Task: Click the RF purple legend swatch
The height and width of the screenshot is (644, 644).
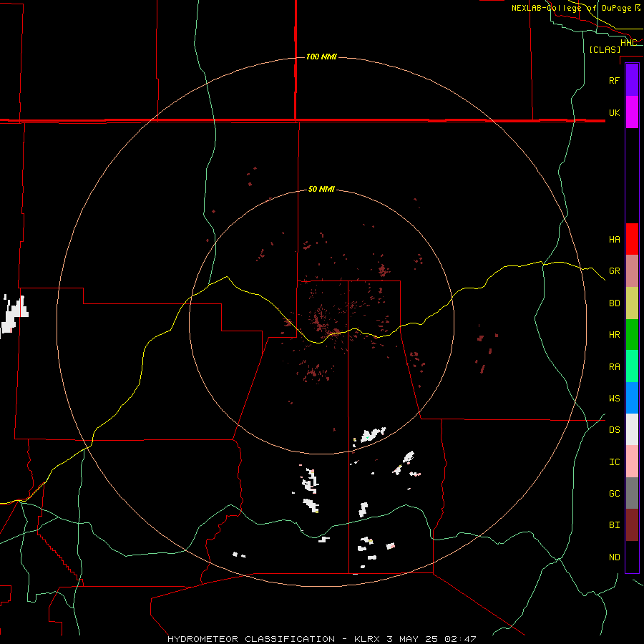Action: tap(632, 80)
